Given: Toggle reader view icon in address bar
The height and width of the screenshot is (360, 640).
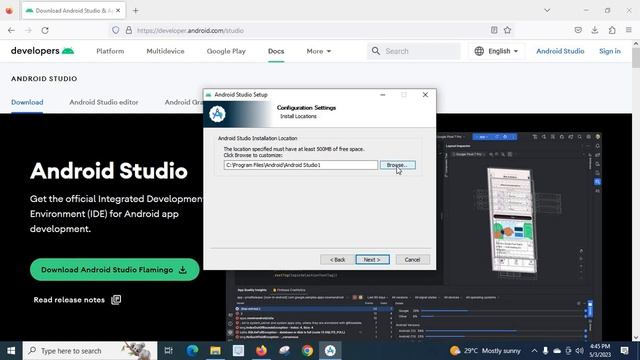Looking at the screenshot, I should click(494, 30).
